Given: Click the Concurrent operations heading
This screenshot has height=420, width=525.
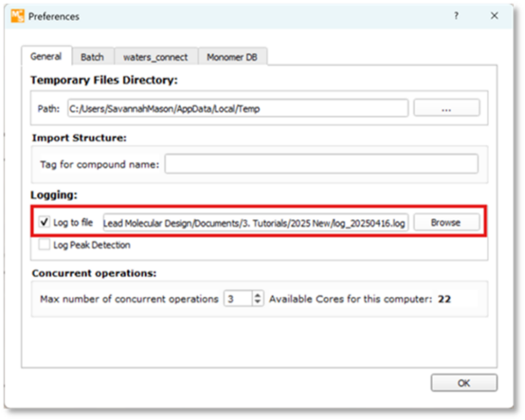Looking at the screenshot, I should click(x=94, y=274).
